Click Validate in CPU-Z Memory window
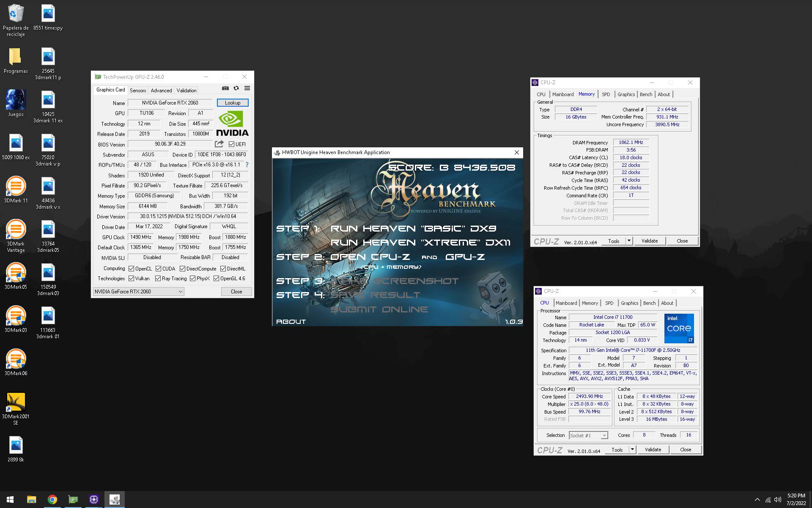The width and height of the screenshot is (812, 508). pos(650,241)
